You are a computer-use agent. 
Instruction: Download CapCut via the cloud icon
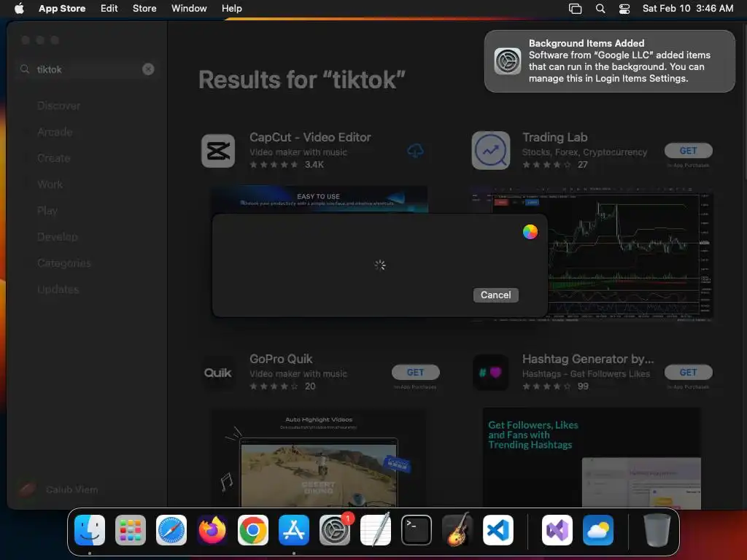tap(415, 151)
